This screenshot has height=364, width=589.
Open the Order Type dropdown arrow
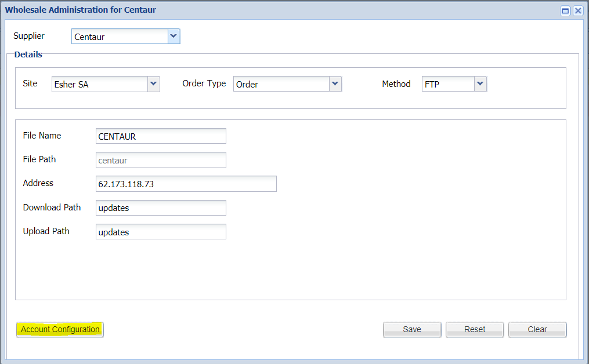tap(335, 84)
